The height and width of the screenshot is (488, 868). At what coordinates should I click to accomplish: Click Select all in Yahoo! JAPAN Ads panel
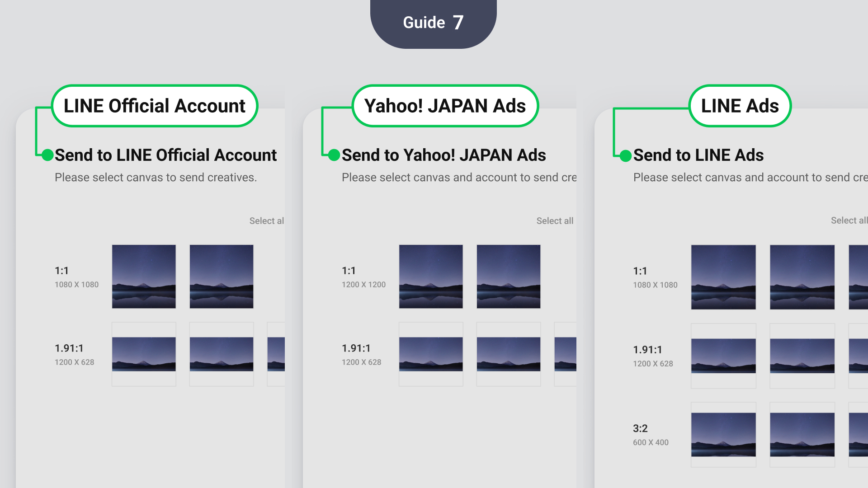554,221
